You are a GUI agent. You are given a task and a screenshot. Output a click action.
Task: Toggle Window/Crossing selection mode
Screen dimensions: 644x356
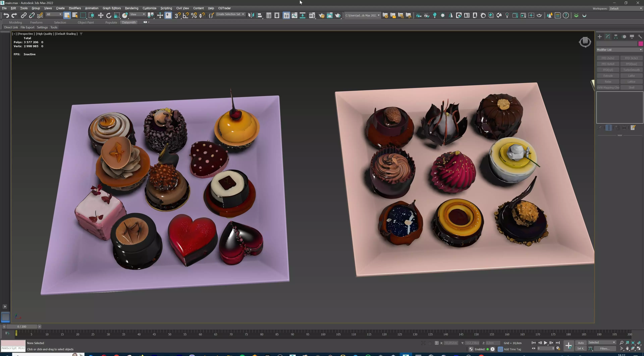tap(91, 15)
